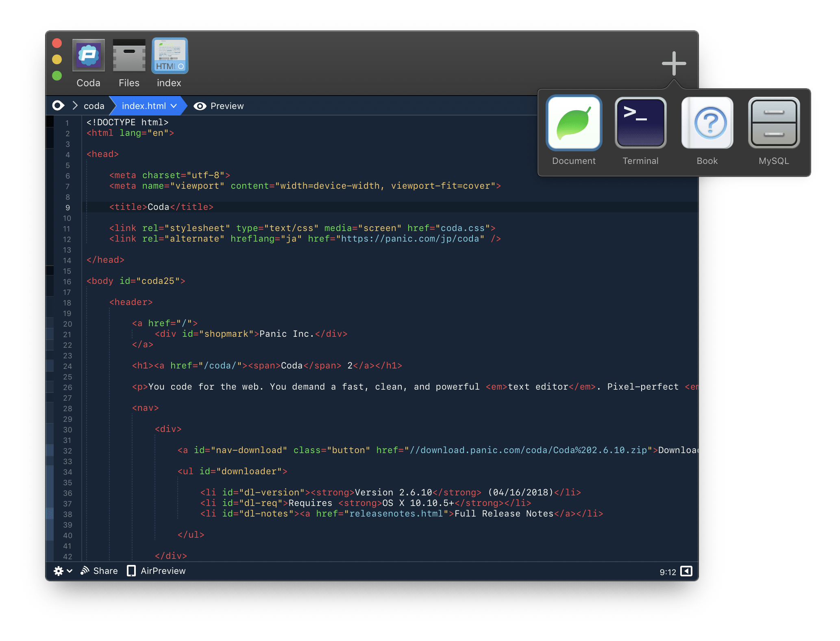Select the index HTML tab

[170, 56]
